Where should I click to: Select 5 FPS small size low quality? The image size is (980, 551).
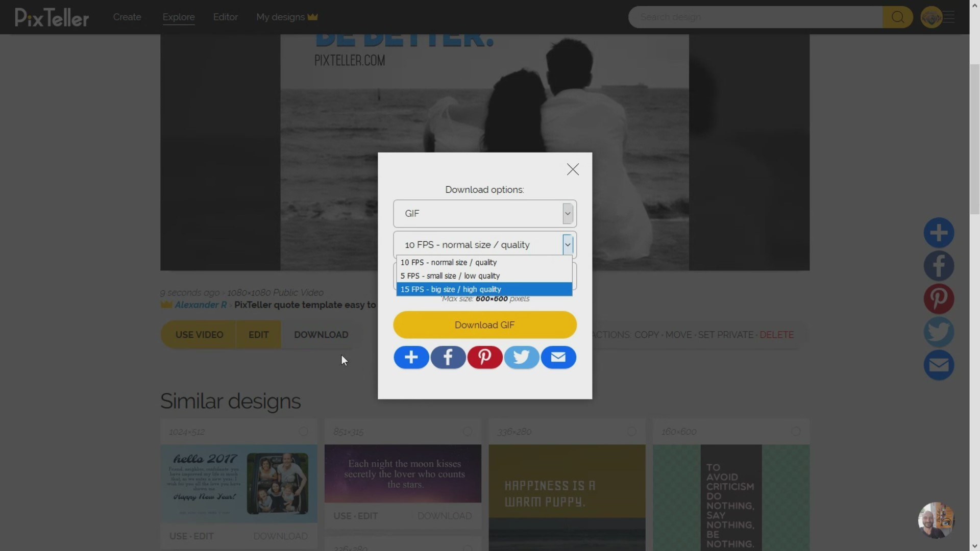pyautogui.click(x=483, y=276)
